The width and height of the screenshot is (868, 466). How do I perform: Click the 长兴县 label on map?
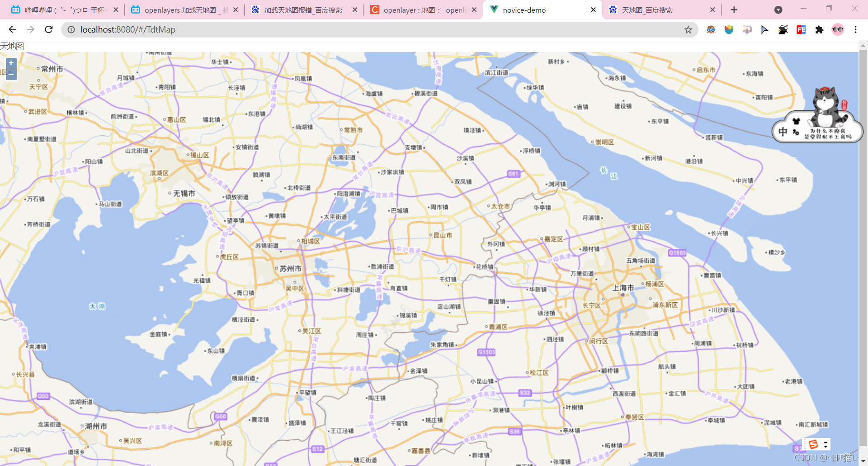[25, 375]
